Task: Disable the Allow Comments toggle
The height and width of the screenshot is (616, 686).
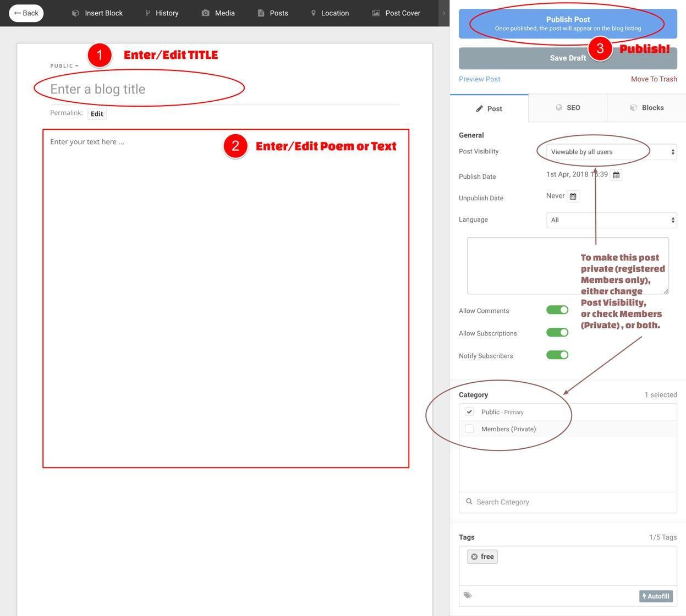Action: pyautogui.click(x=557, y=310)
